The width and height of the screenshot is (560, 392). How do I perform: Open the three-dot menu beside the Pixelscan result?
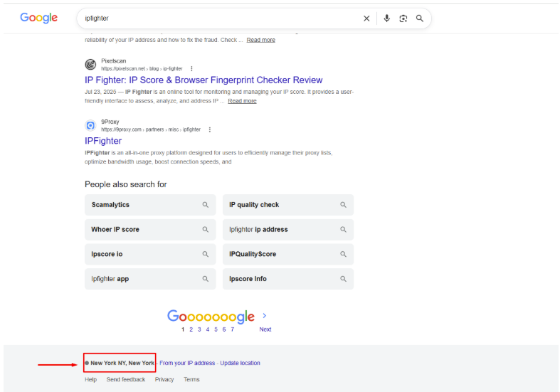click(192, 68)
